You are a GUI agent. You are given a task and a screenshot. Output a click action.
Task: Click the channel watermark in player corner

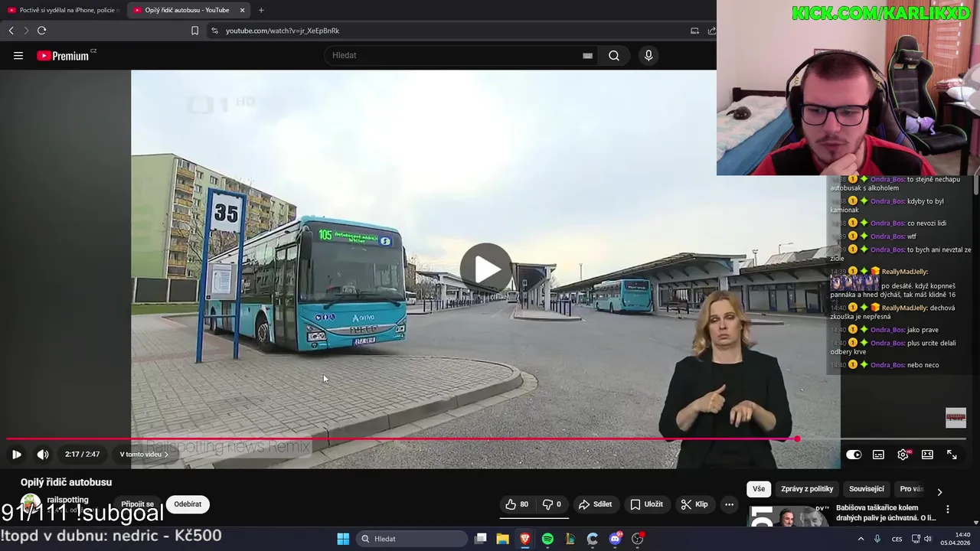coord(955,417)
